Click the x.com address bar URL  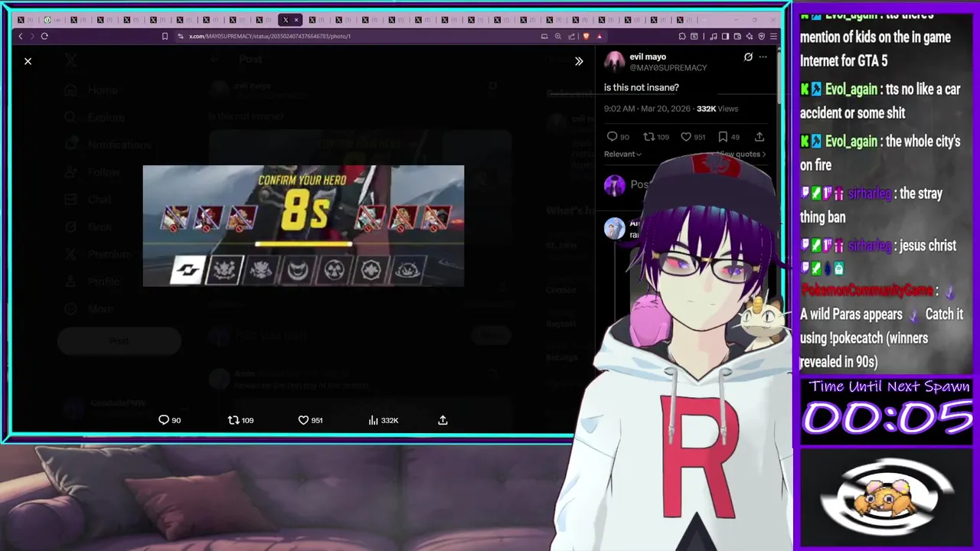[x=269, y=36]
